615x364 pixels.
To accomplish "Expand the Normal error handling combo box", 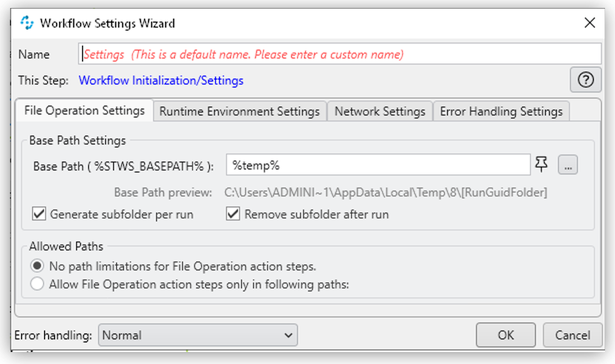I will pos(288,335).
